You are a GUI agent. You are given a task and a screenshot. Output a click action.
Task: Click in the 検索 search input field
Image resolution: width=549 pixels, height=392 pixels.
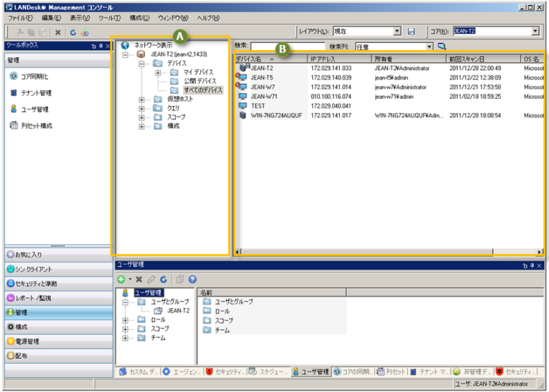click(288, 46)
